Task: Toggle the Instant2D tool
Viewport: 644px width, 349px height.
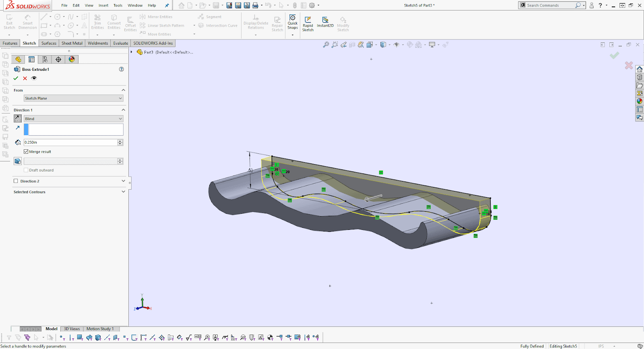Action: tap(325, 22)
